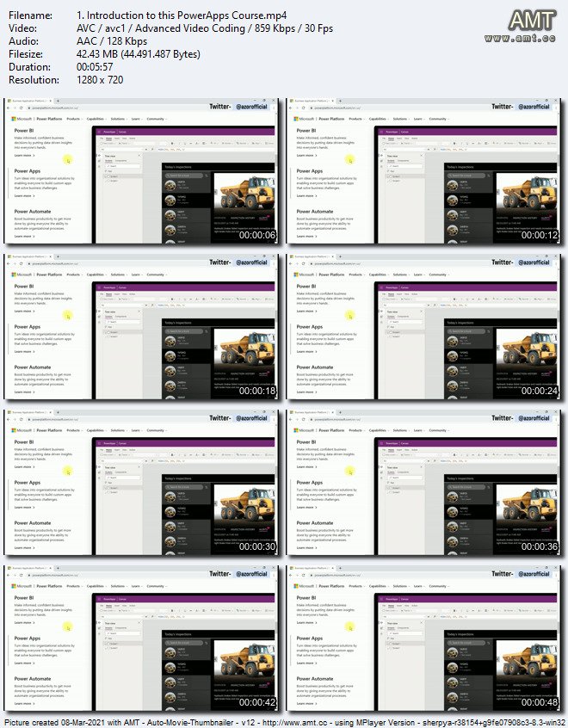Click the '@azorofficial' Twitter handle in the 00:00:06 frame
The image size is (568, 728).
click(x=251, y=107)
